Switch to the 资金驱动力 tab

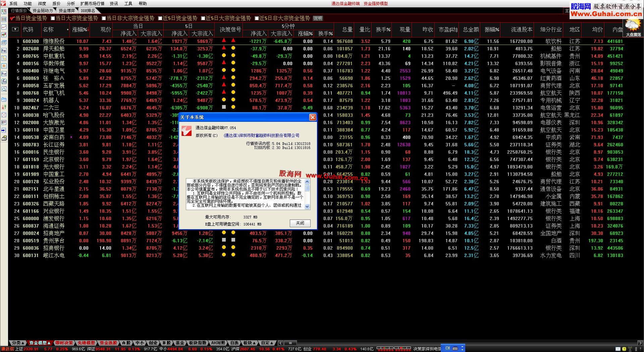point(43,11)
